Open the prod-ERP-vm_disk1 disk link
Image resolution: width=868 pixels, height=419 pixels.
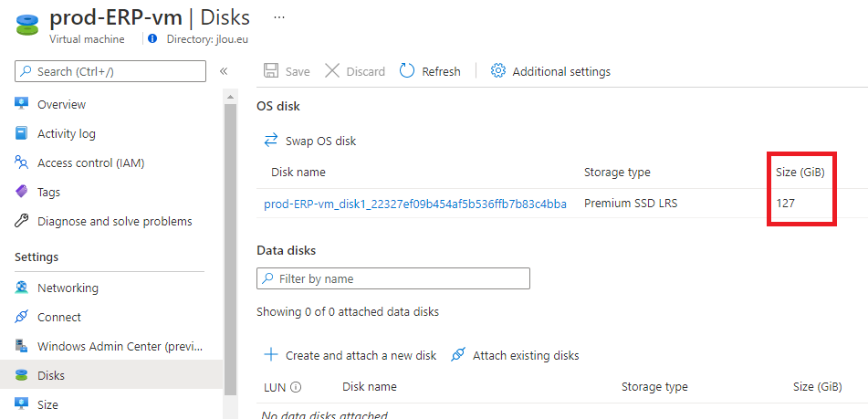(x=415, y=204)
